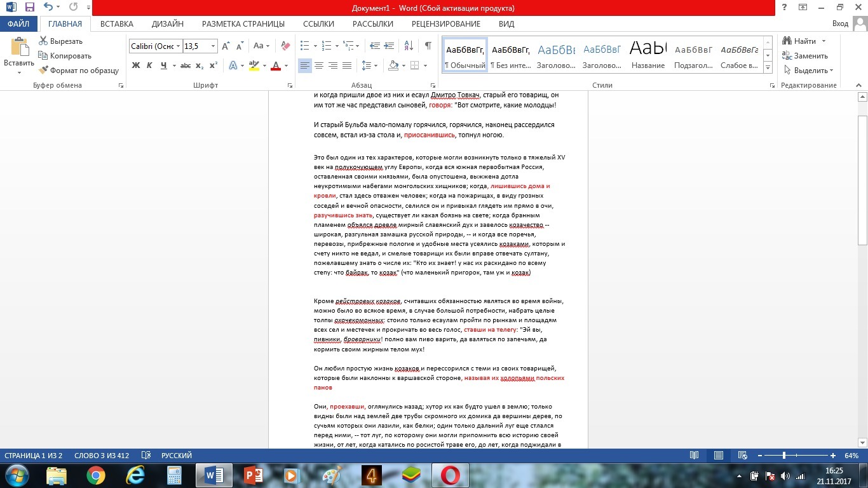Open the spelling check status icon
Screen dimensions: 868x488
146,456
